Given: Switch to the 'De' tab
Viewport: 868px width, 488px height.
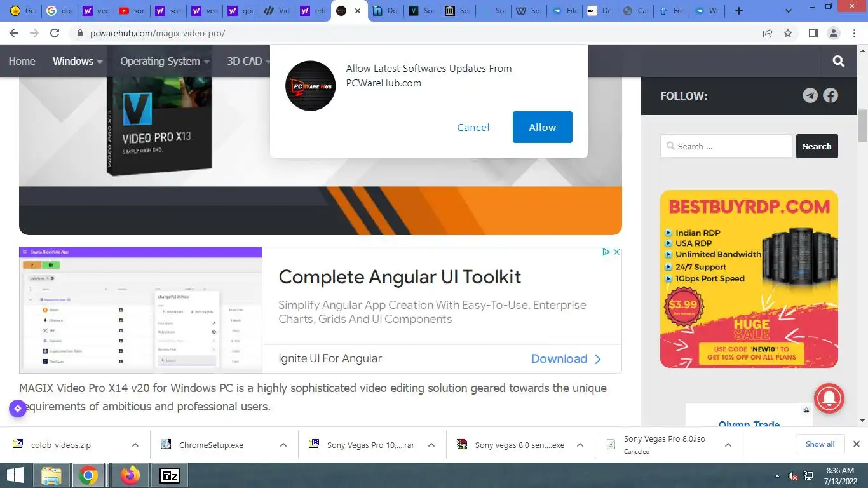Looking at the screenshot, I should pos(600,11).
